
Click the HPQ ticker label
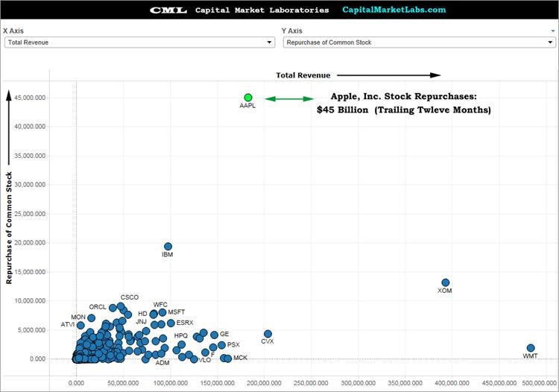click(x=181, y=335)
